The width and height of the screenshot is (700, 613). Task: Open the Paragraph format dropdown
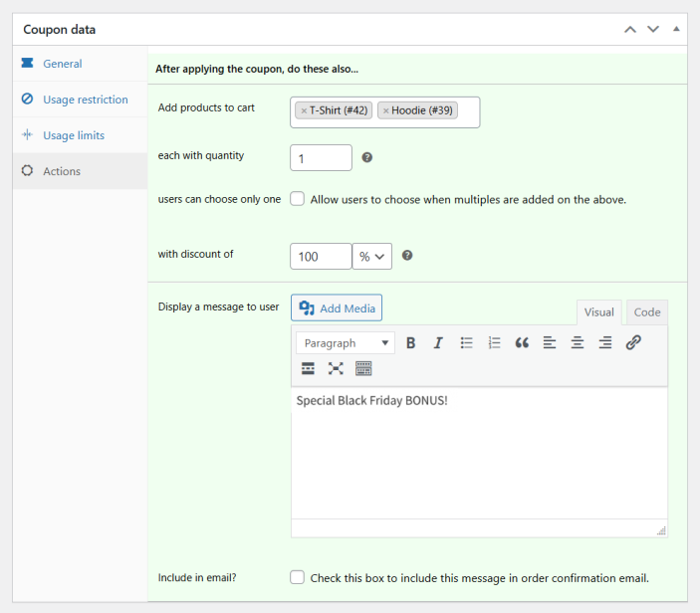[x=345, y=343]
